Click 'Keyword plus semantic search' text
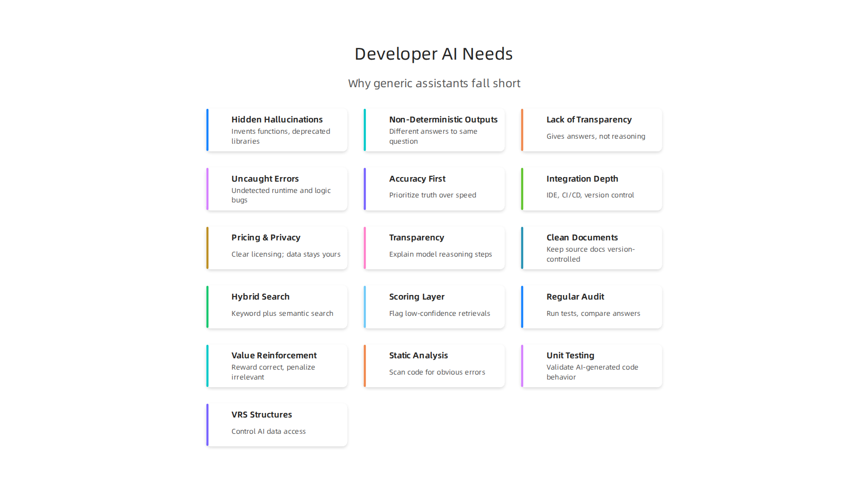Image resolution: width=868 pixels, height=488 pixels. (282, 313)
